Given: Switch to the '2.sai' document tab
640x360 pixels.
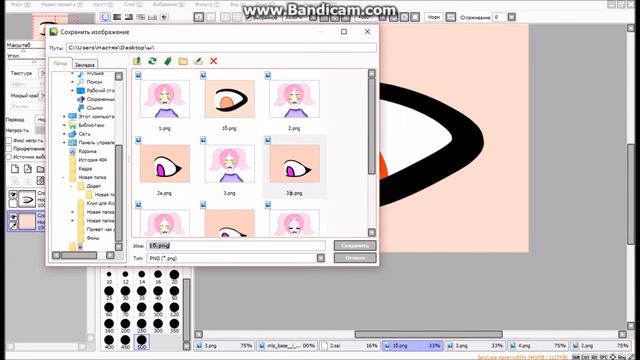Looking at the screenshot, I should tap(350, 346).
